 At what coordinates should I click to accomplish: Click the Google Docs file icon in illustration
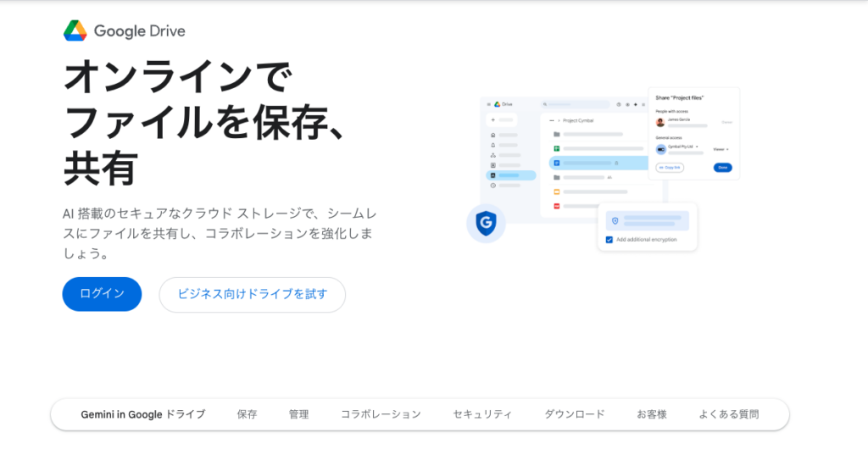coord(557,163)
